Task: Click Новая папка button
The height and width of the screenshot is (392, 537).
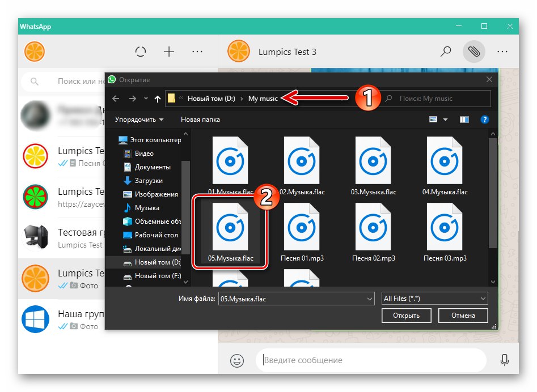Action: (x=200, y=120)
